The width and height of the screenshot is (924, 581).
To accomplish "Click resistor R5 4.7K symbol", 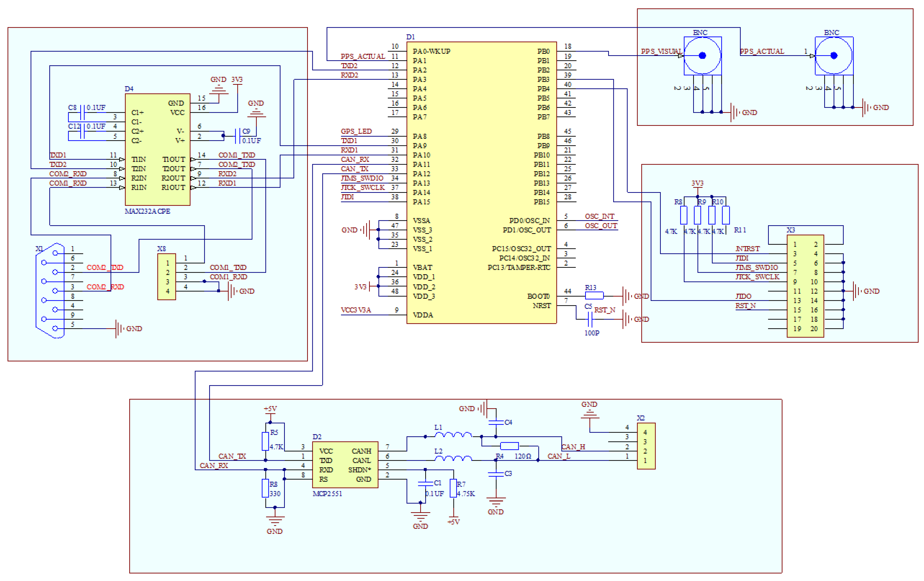I will (265, 441).
